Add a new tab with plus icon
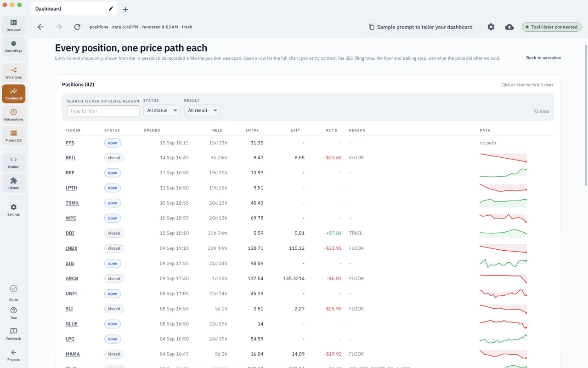The width and height of the screenshot is (588, 368). [125, 9]
